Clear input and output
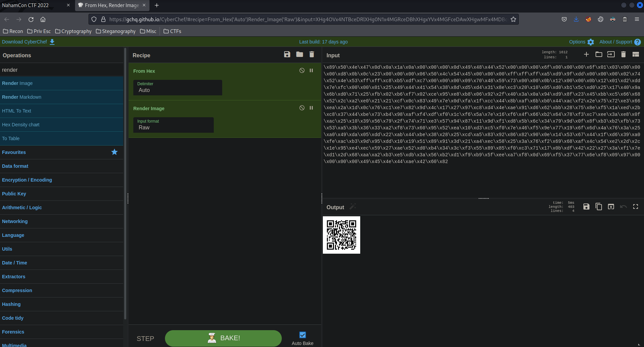This screenshot has height=347, width=644. coord(623,54)
